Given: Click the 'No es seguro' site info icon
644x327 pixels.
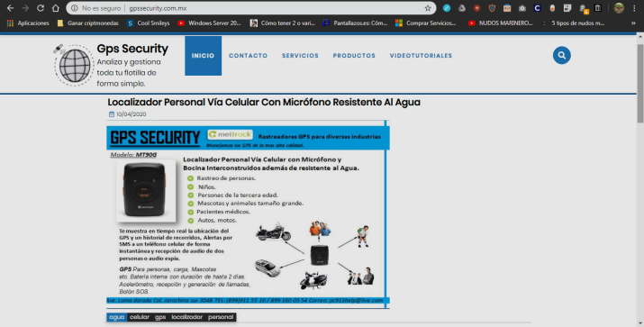Looking at the screenshot, I should (x=75, y=8).
